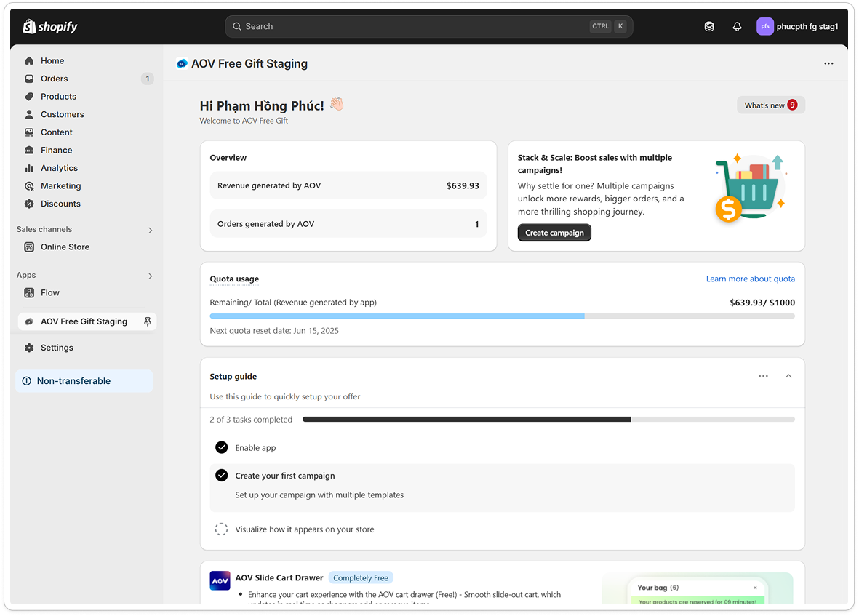Click the Customers person icon
This screenshot has width=859, height=616.
[x=29, y=114]
